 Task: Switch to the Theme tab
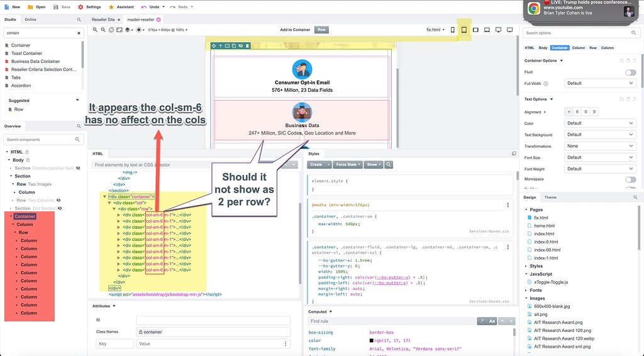[x=550, y=197]
